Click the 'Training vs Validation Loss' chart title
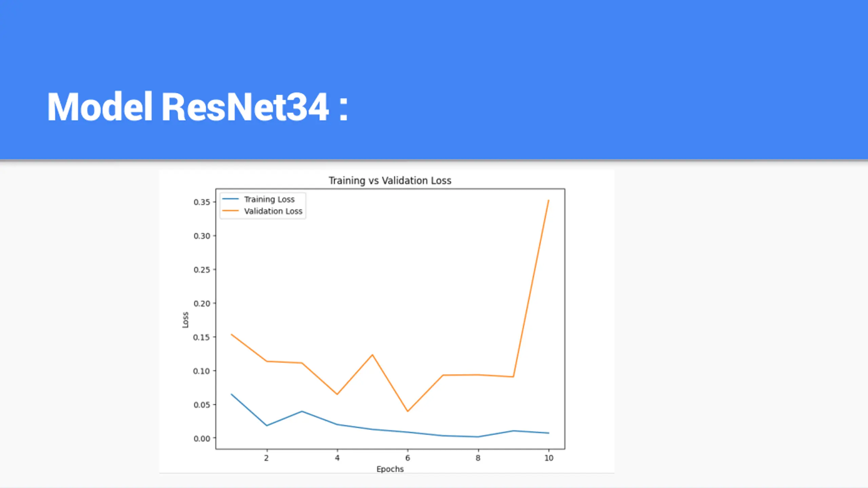The height and width of the screenshot is (488, 868). [390, 181]
